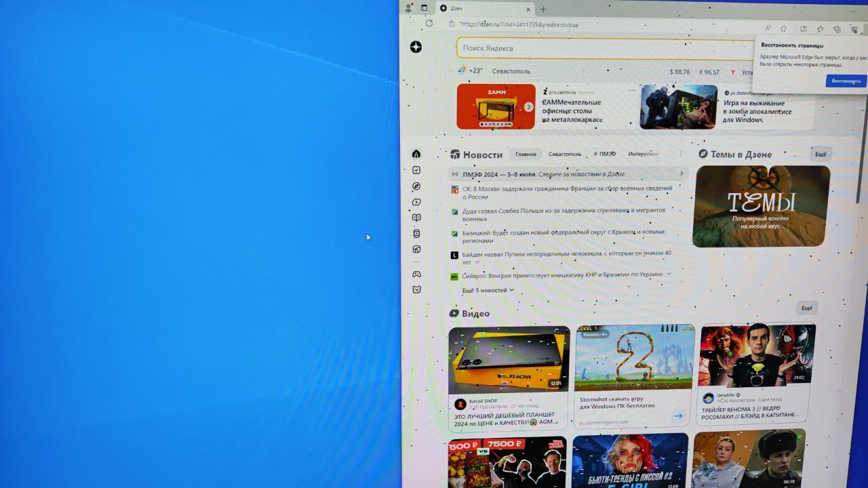
Task: Click the site info lock icon
Action: tap(452, 24)
